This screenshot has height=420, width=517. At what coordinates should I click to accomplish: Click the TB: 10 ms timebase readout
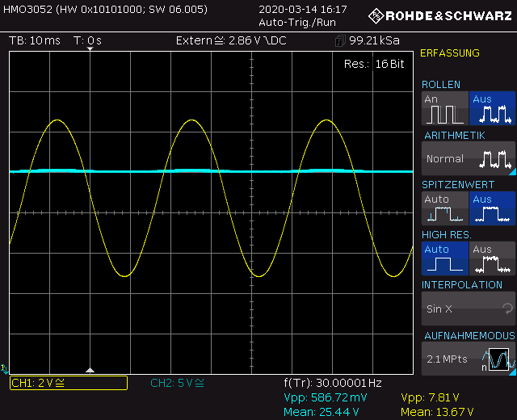[x=34, y=40]
